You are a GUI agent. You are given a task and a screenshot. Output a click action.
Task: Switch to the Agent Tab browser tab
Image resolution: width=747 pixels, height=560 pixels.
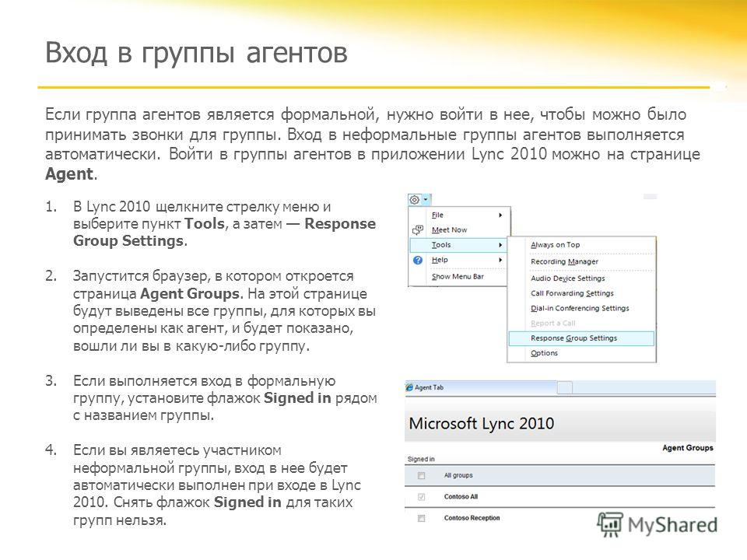coord(480,387)
